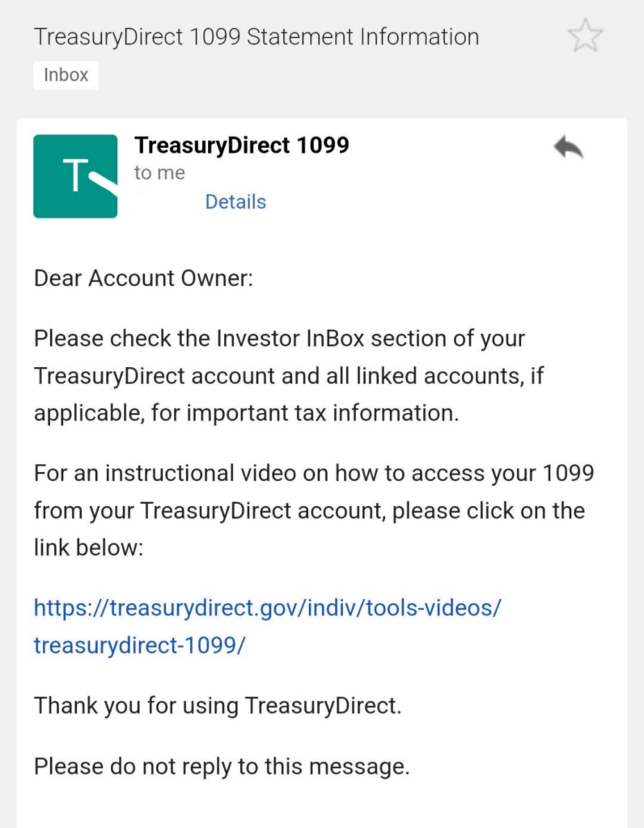The image size is (644, 828).
Task: Click the 'For an instructional video' line
Action: 314,473
